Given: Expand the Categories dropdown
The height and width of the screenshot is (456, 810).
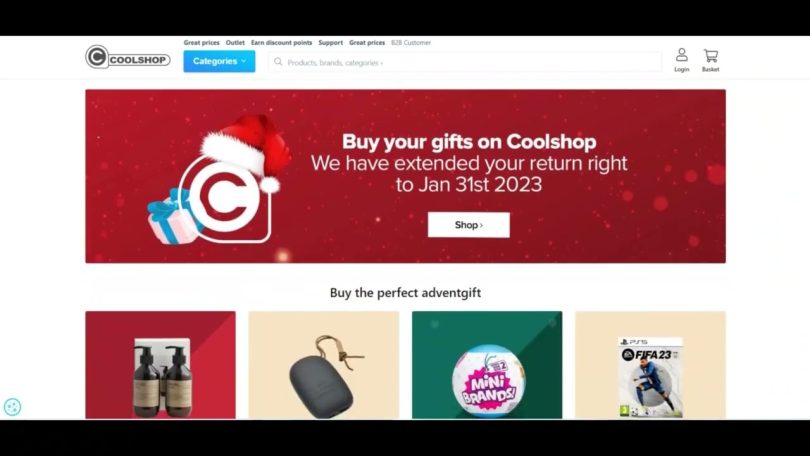Looking at the screenshot, I should (x=219, y=61).
